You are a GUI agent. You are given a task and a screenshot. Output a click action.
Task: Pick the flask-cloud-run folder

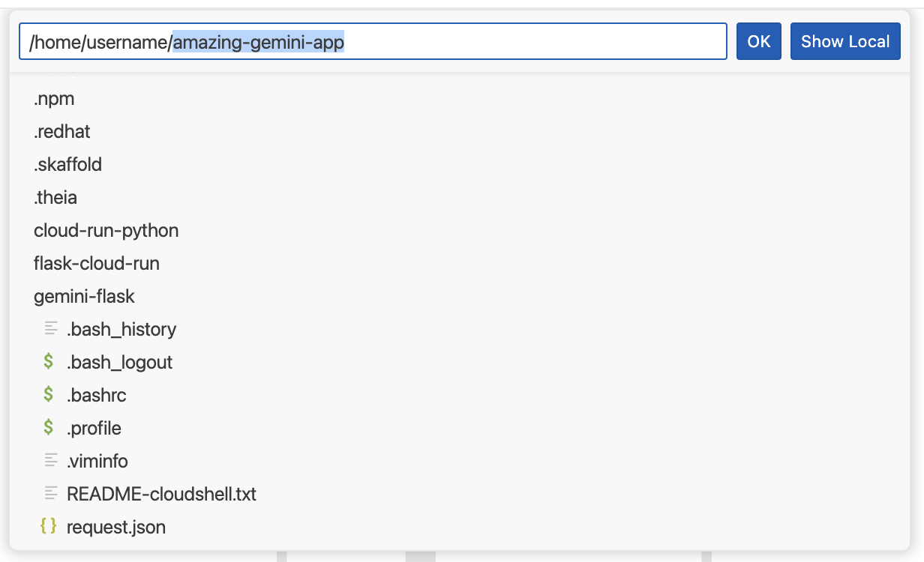click(97, 263)
